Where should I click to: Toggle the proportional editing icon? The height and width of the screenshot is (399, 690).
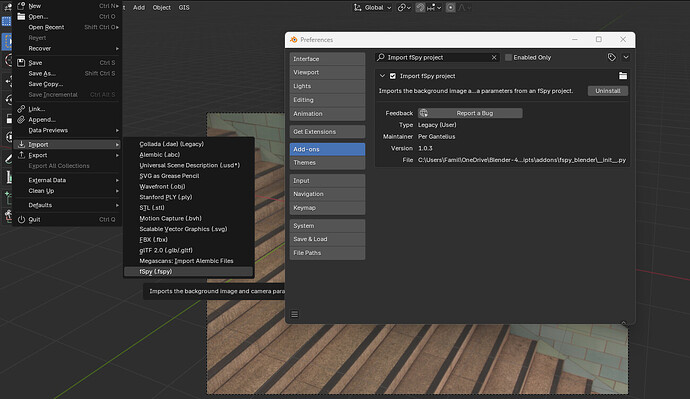[451, 7]
